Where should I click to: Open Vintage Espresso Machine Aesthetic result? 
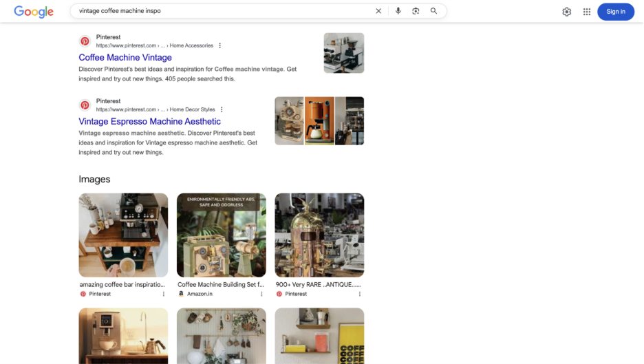pyautogui.click(x=149, y=122)
